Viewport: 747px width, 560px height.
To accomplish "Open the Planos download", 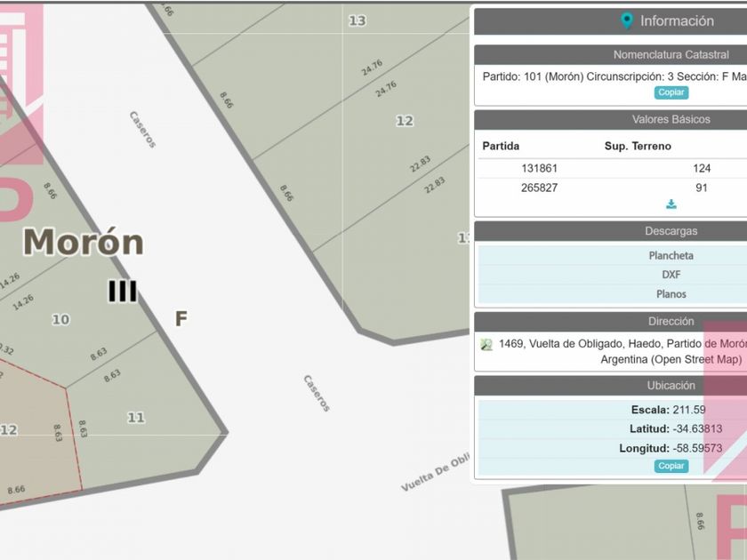I will point(671,294).
